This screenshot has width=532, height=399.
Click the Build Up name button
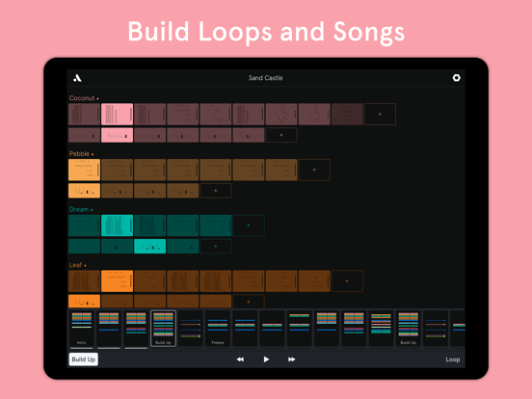click(84, 359)
